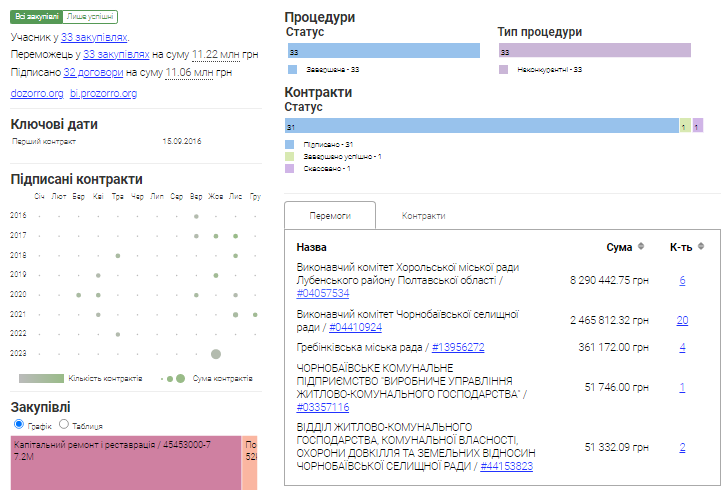Click the Завершена status legend square
This screenshot has height=490, width=726.
tap(292, 70)
